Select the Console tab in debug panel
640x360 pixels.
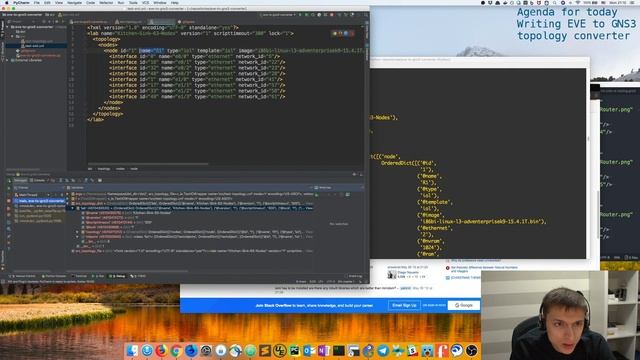(38, 180)
